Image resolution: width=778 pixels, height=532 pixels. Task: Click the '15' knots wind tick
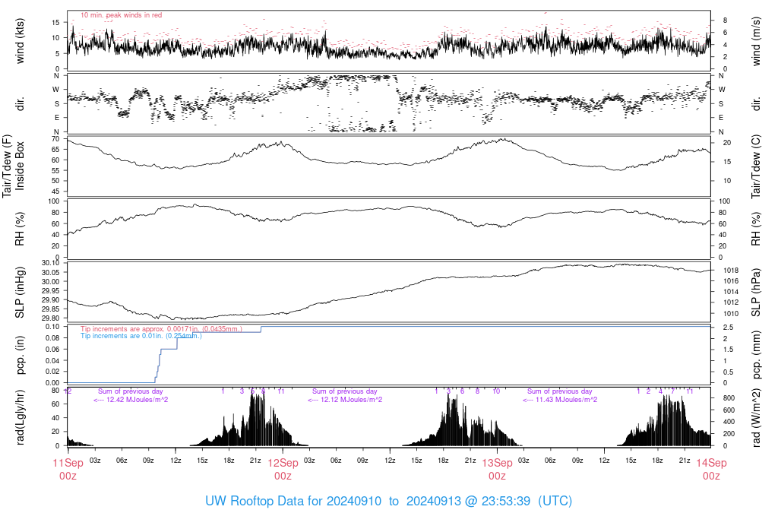click(x=55, y=22)
